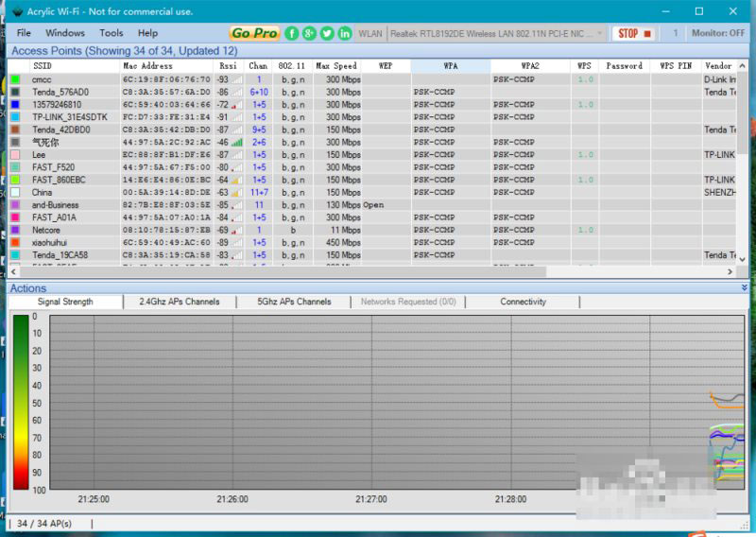
Task: Sort by the SSID column header
Action: pyautogui.click(x=75, y=65)
